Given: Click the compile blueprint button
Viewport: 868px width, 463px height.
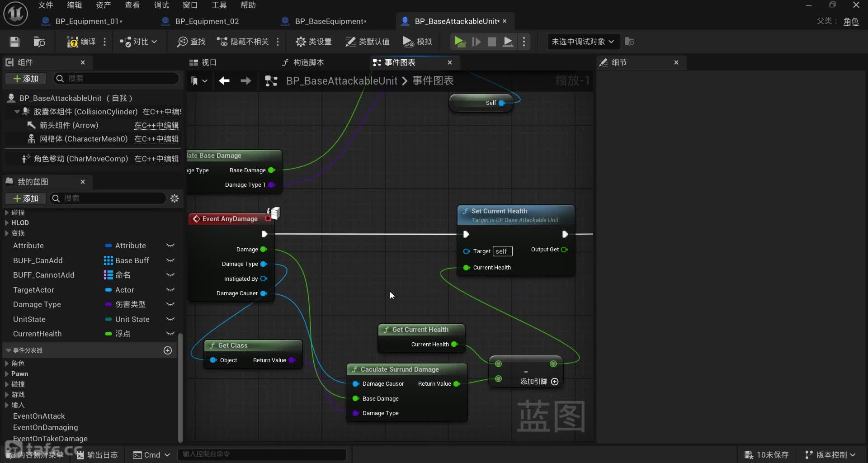Looking at the screenshot, I should click(81, 42).
